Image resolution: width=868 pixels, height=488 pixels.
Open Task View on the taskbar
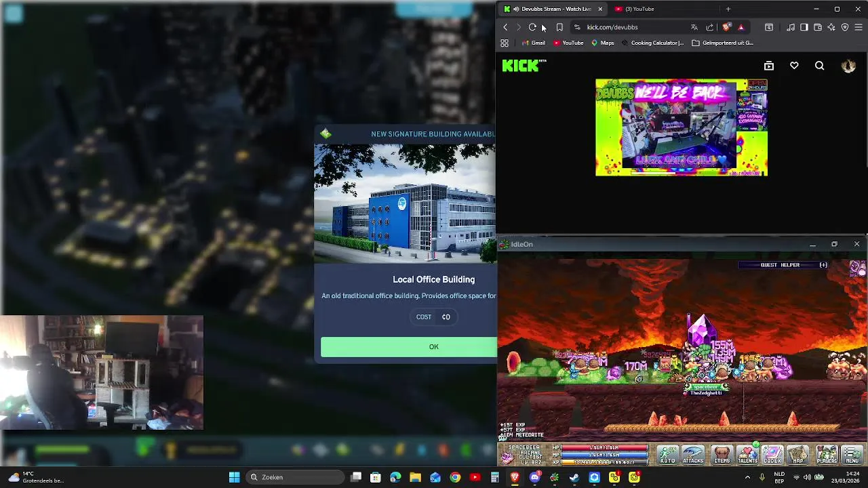tap(356, 477)
